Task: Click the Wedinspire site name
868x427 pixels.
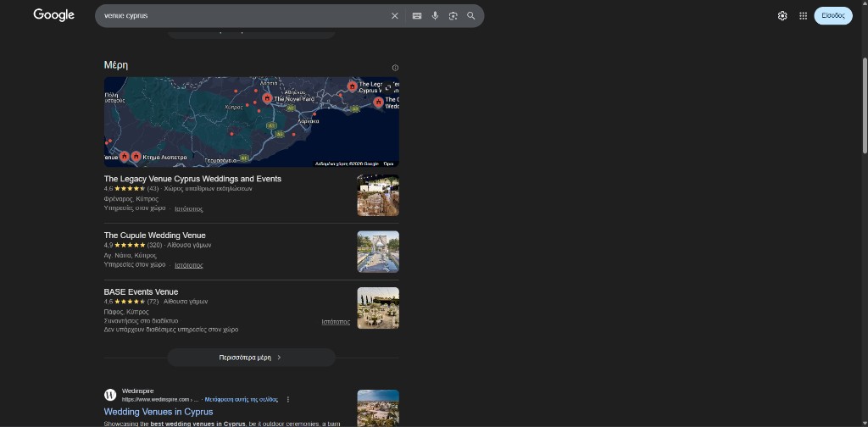Action: pyautogui.click(x=138, y=391)
